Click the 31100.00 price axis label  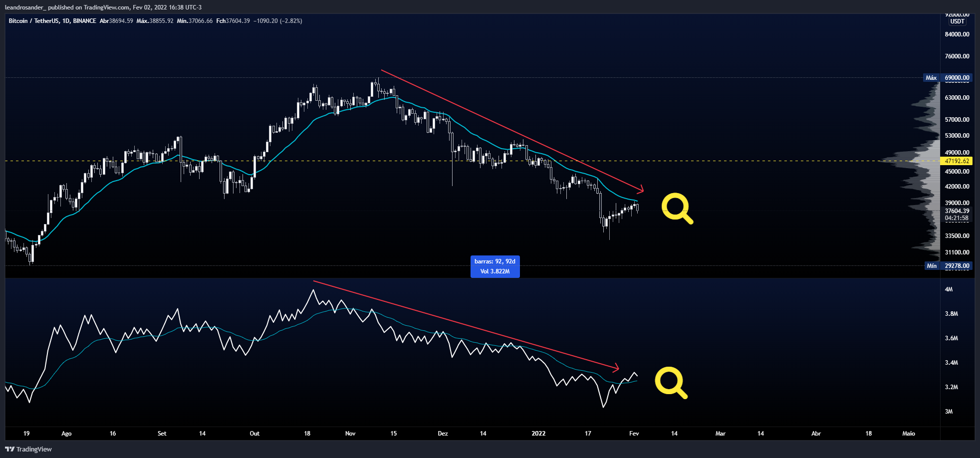(957, 252)
